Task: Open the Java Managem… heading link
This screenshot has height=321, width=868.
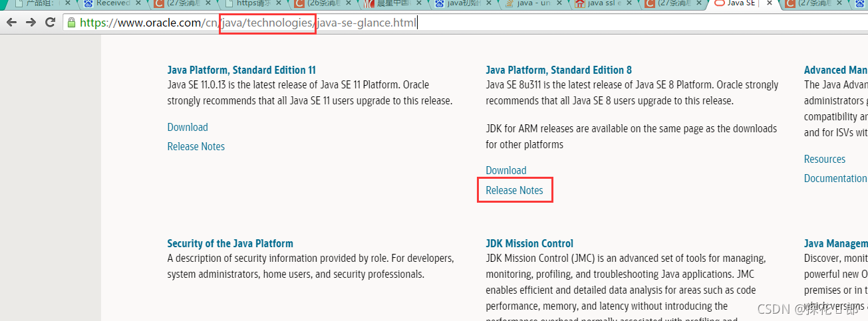Action: [x=835, y=243]
